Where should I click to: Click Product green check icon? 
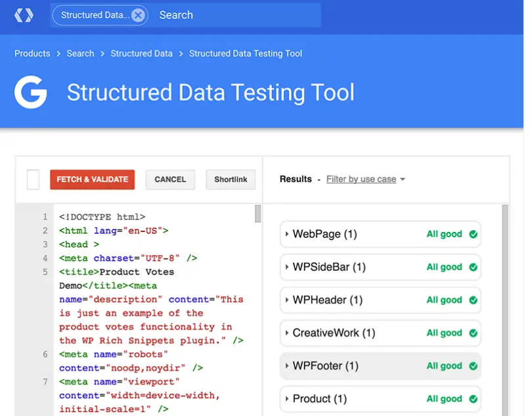[x=474, y=399]
